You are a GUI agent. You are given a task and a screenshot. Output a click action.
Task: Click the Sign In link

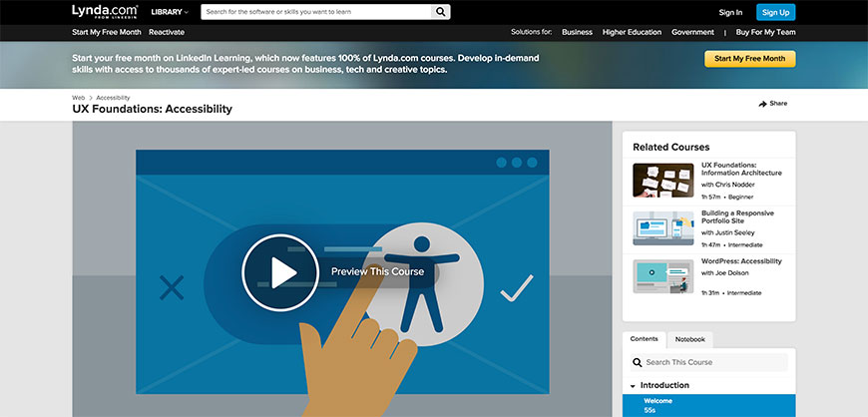tap(730, 12)
